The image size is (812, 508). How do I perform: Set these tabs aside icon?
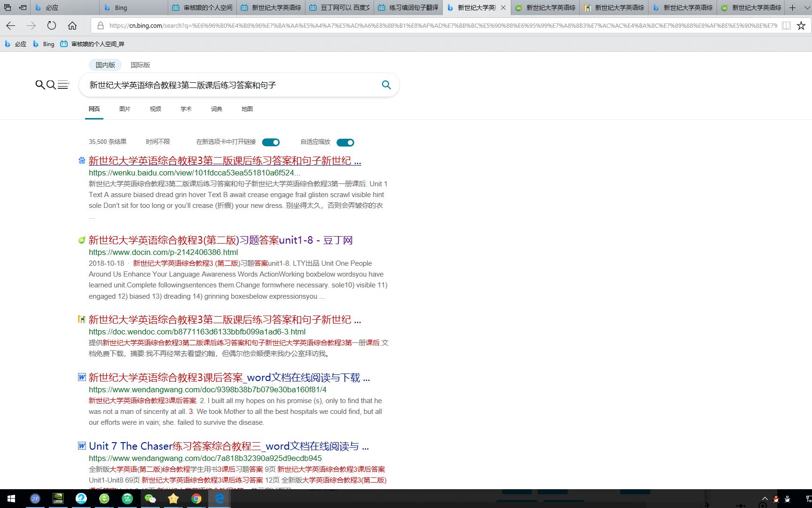[22, 8]
